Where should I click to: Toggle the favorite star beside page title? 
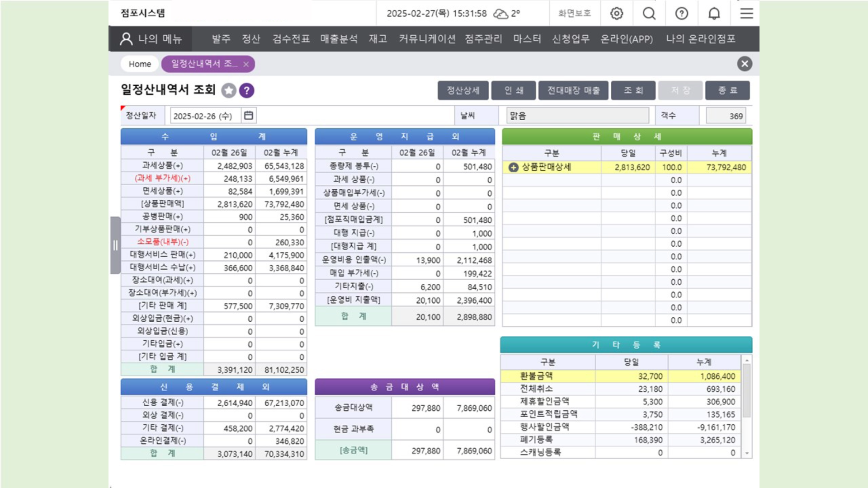[x=229, y=91]
